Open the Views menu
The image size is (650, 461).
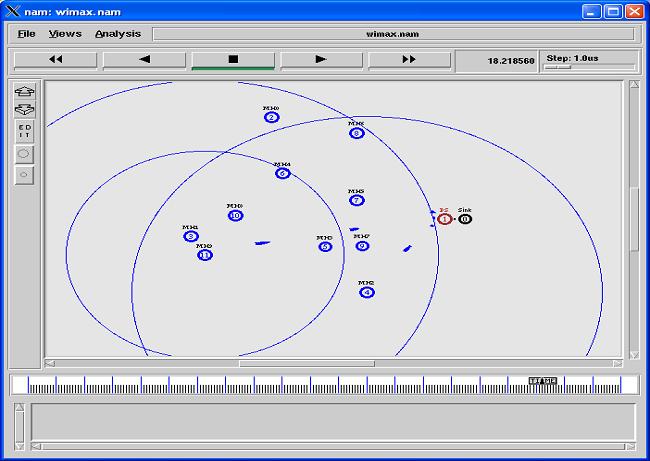[65, 34]
